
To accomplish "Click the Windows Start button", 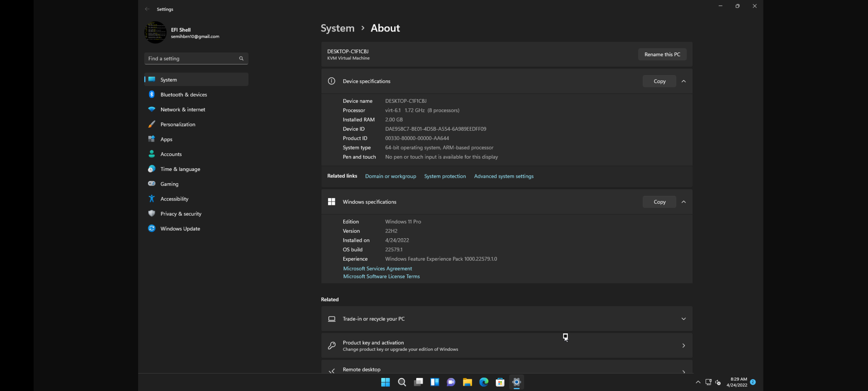I will pyautogui.click(x=386, y=382).
